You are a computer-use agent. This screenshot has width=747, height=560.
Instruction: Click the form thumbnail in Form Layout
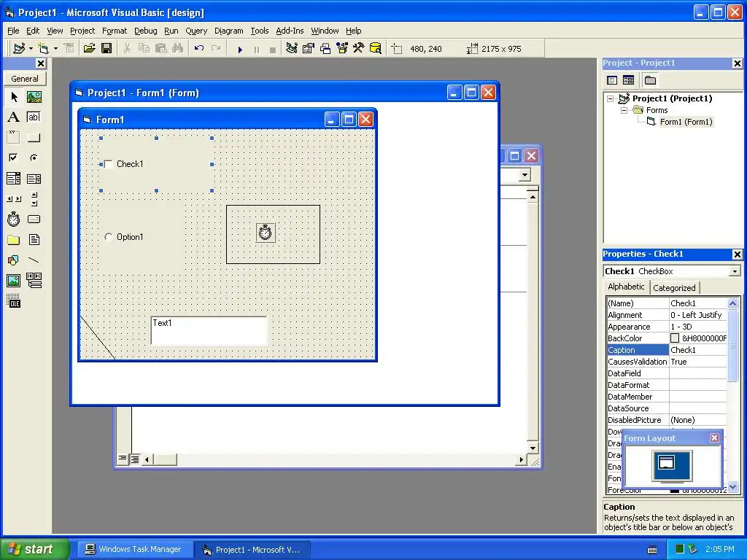(666, 462)
